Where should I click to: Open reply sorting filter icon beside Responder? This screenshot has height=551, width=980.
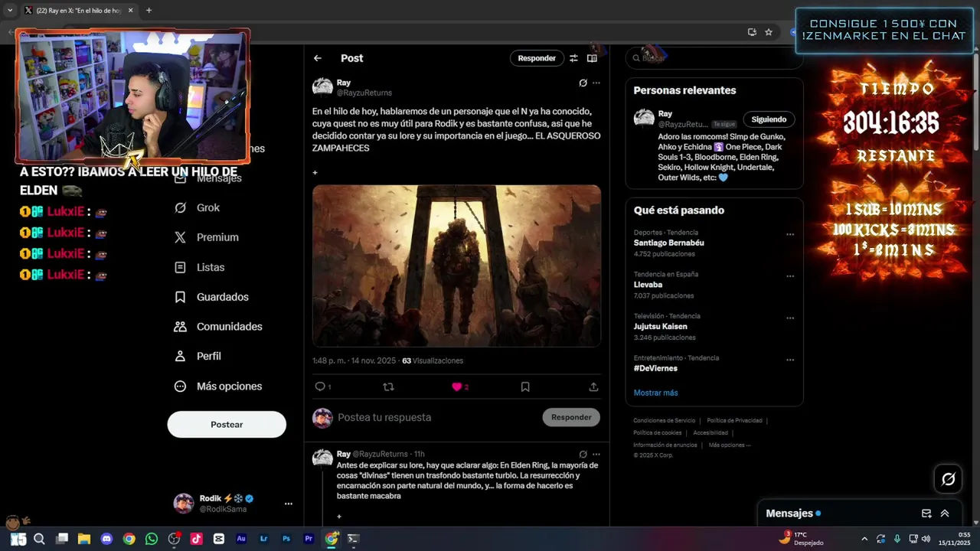[573, 58]
